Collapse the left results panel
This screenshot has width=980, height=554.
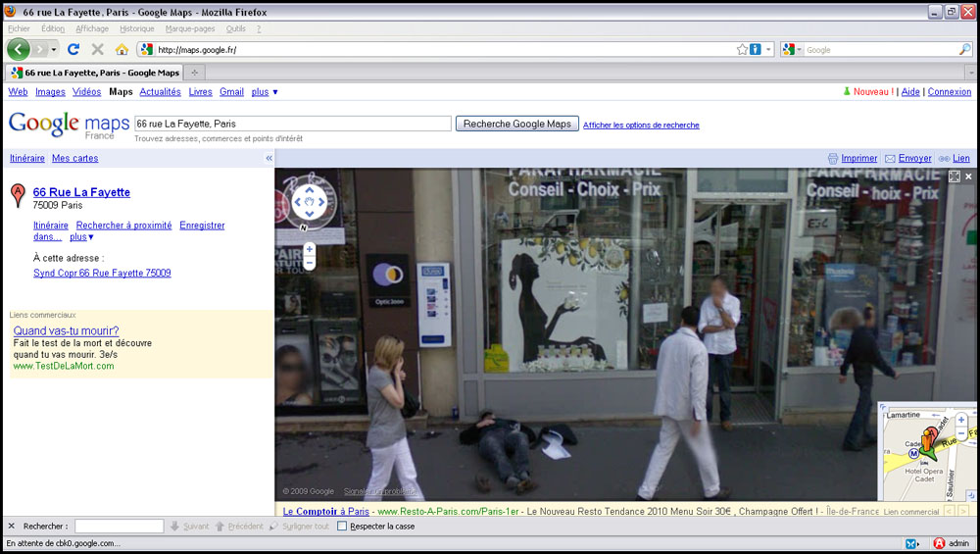pyautogui.click(x=269, y=158)
